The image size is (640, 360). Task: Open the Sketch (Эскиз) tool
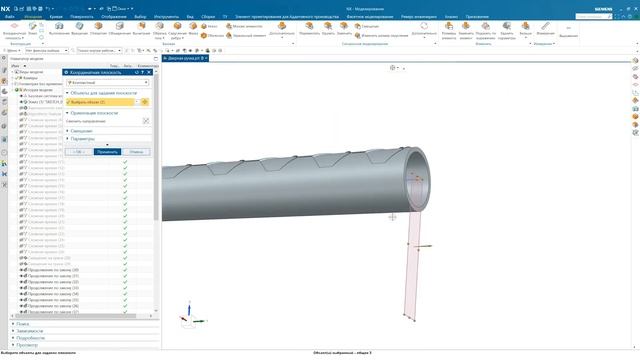click(x=32, y=29)
